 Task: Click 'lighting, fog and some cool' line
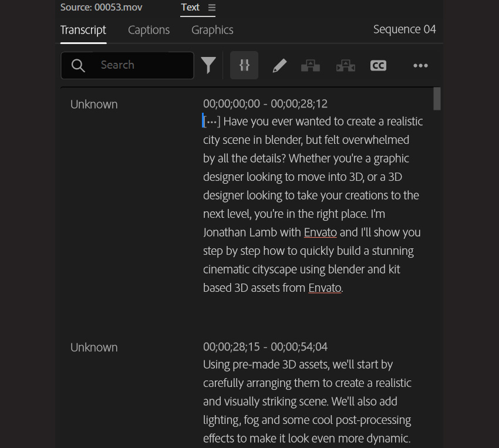[268, 420]
